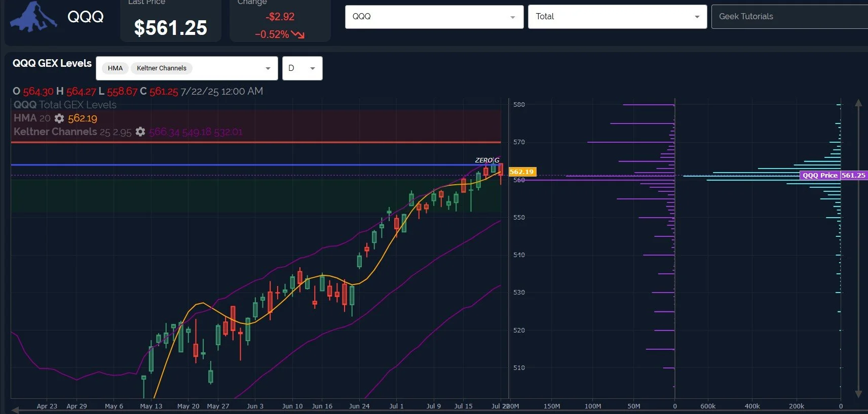Click the 580 price axis label
The height and width of the screenshot is (414, 868).
519,105
